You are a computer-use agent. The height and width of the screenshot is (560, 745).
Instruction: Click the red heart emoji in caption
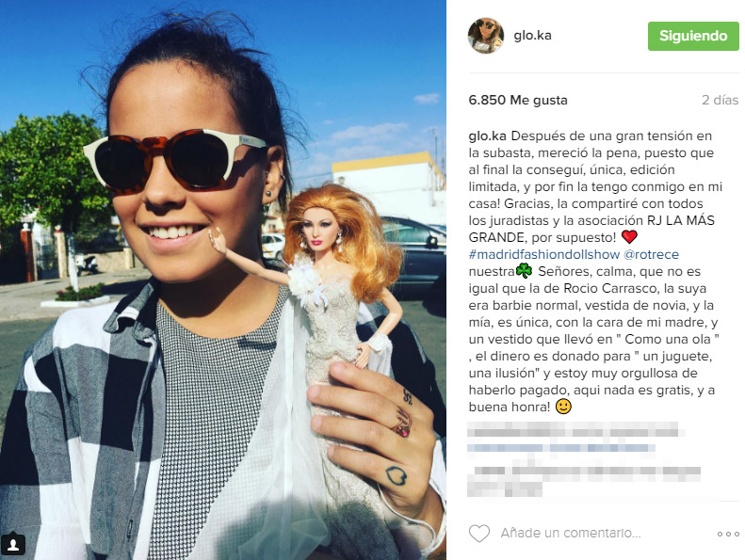point(629,236)
